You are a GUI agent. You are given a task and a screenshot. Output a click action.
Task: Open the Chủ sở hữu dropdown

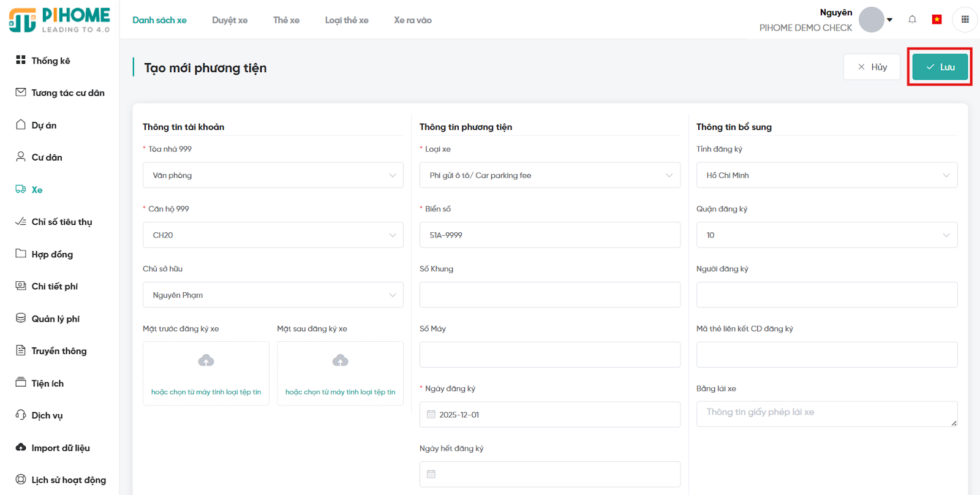(x=273, y=295)
